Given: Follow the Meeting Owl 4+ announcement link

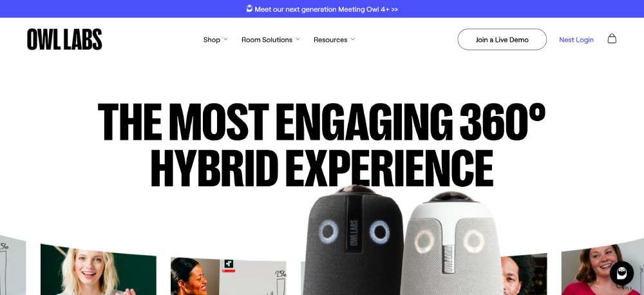Looking at the screenshot, I should (x=326, y=9).
